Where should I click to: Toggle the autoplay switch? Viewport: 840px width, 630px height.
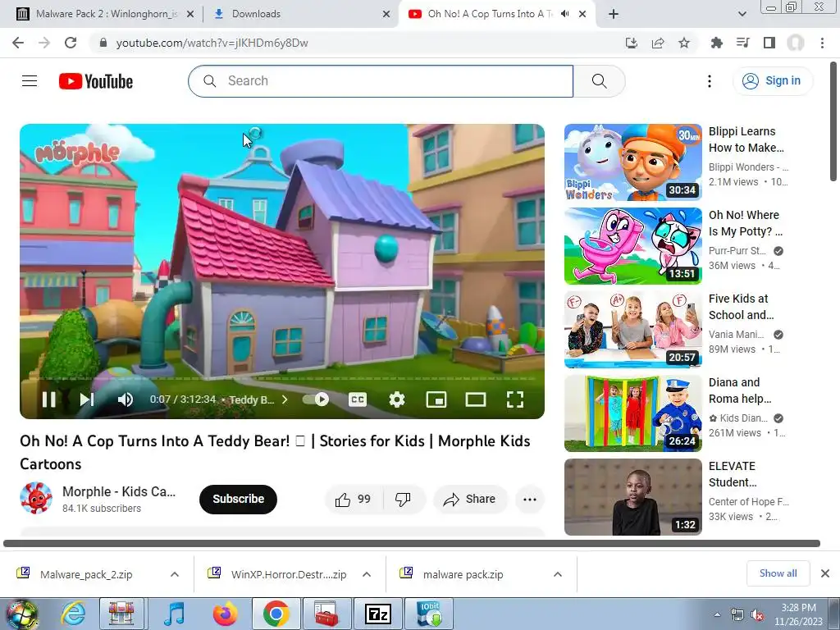(x=316, y=399)
